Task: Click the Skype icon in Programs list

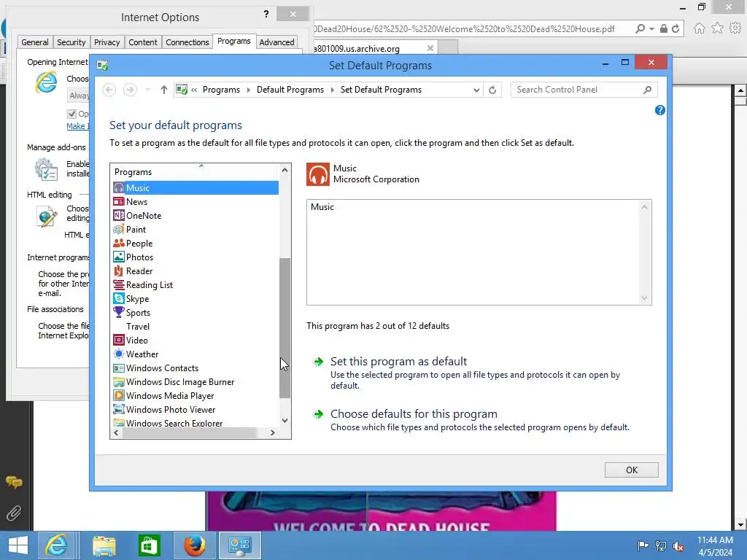Action: coord(119,298)
